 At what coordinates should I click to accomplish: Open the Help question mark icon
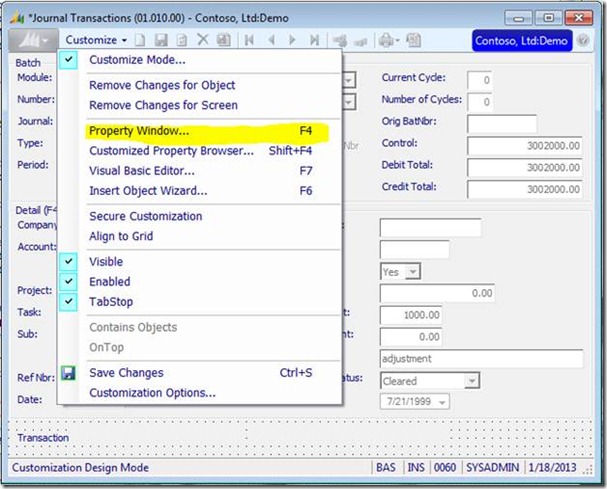click(583, 40)
